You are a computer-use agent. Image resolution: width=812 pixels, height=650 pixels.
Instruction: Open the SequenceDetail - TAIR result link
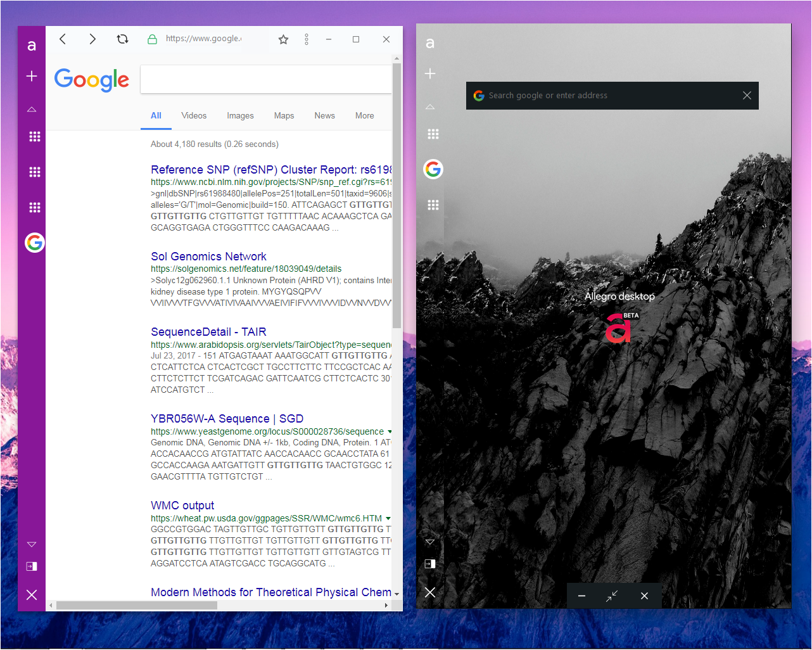point(208,332)
